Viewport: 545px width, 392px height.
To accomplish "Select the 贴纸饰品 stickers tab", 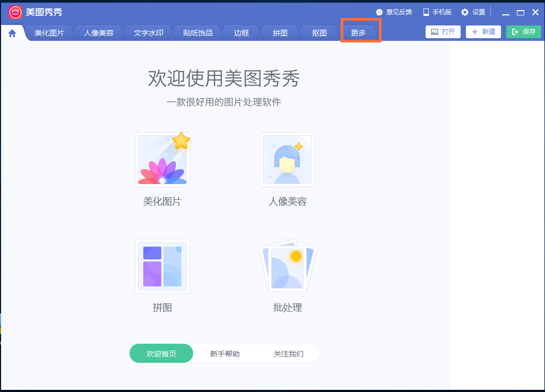I will tap(197, 32).
